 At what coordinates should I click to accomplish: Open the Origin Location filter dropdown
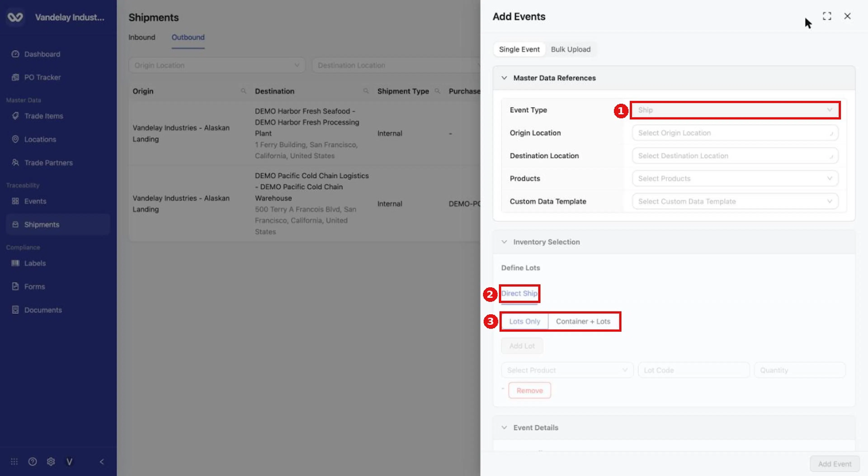(x=217, y=65)
